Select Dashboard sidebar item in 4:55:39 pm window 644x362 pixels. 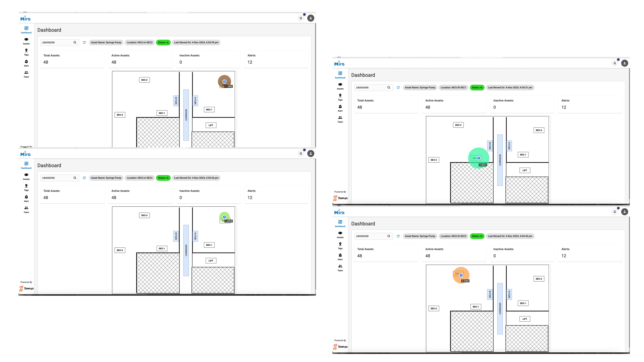click(x=26, y=30)
